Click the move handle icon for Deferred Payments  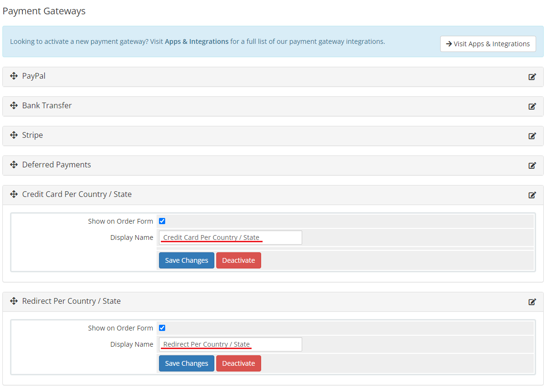pos(14,165)
